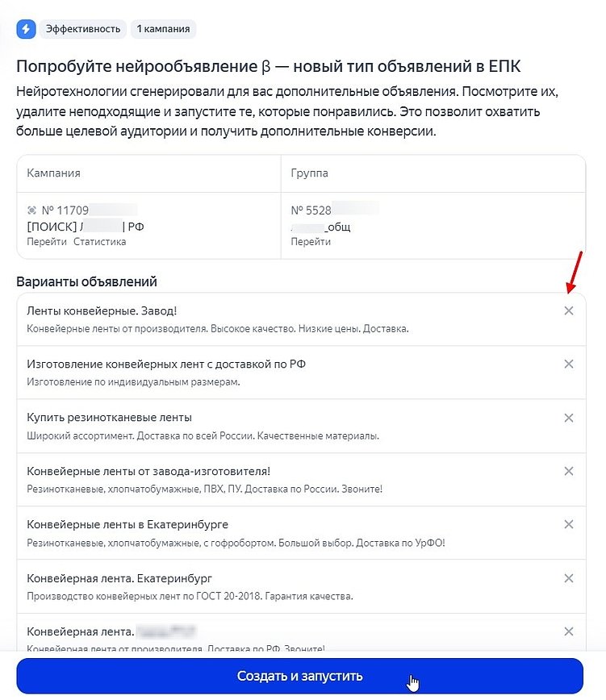Remove the "Конвейерные ленты от завода-изготовителя!" variant
This screenshot has height=700, width=606.
tap(568, 471)
